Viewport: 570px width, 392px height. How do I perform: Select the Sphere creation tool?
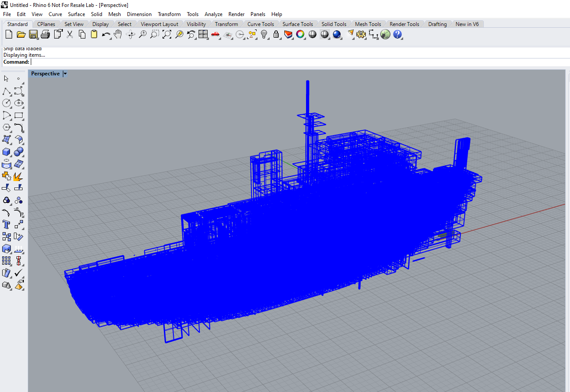[18, 152]
